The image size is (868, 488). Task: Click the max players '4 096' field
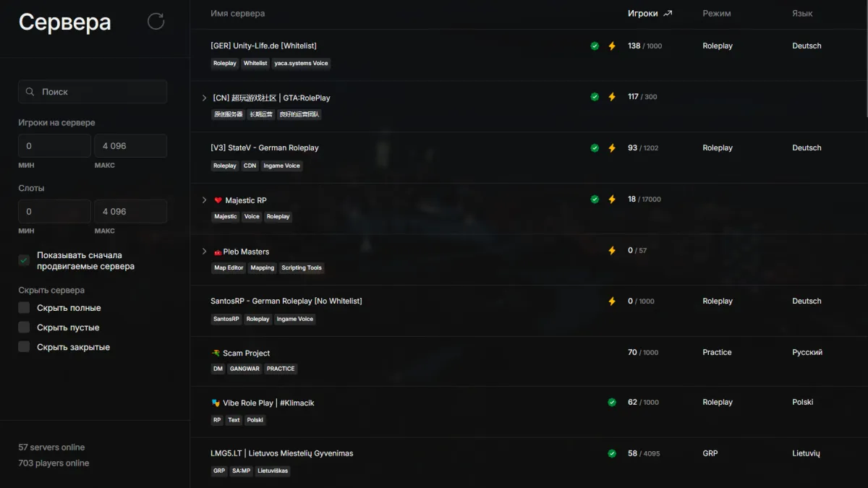[130, 146]
